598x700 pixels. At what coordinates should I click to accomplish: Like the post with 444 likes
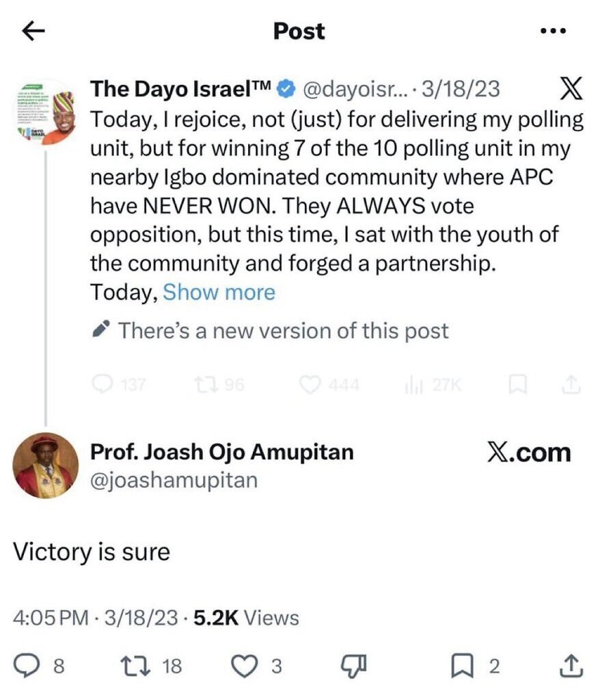tap(312, 384)
